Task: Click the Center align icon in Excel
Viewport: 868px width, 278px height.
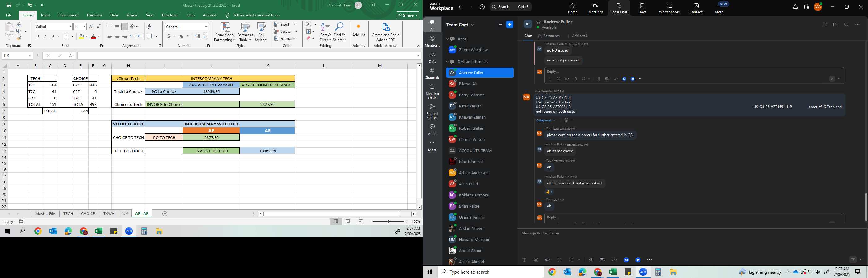Action: (117, 36)
